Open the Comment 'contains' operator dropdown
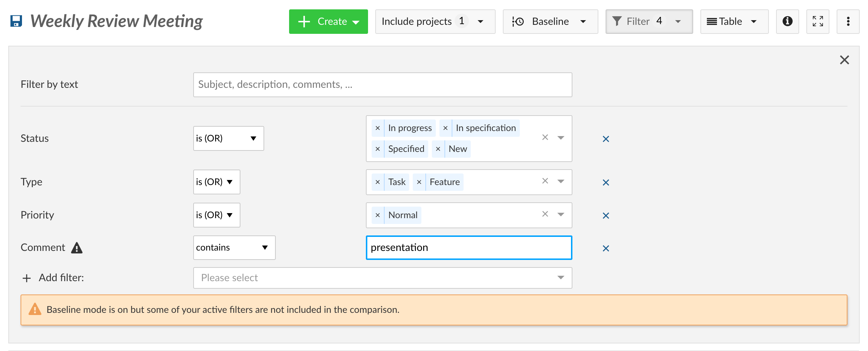The height and width of the screenshot is (351, 868). click(234, 248)
